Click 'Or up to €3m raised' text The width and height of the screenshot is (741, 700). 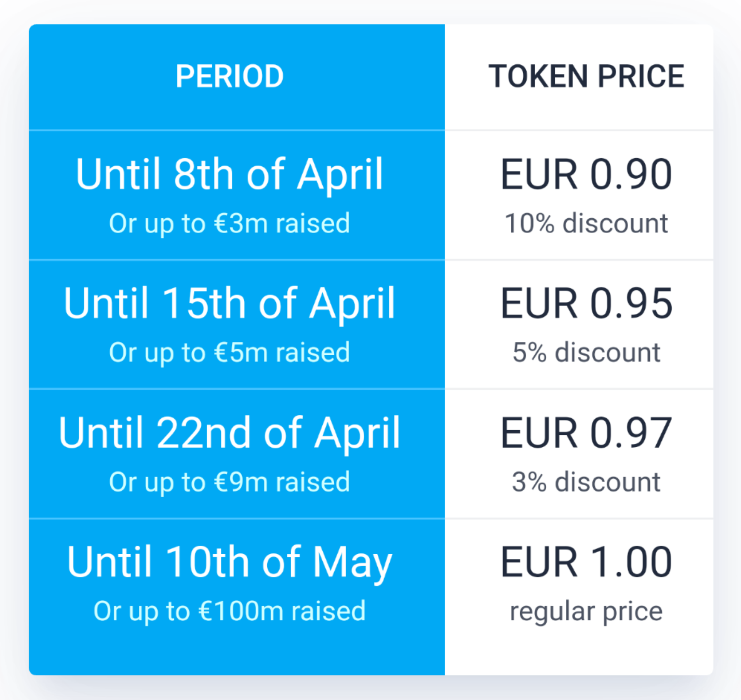click(x=229, y=223)
